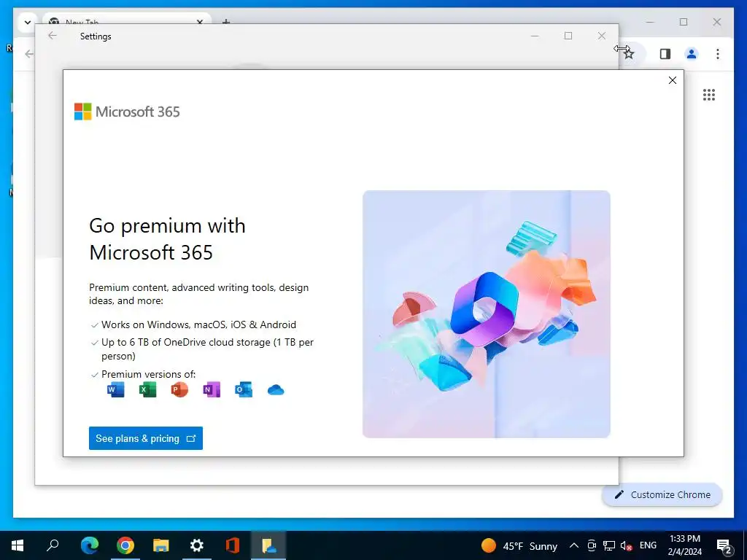Screen dimensions: 747x560
Task: Open the Google apps grid
Action: 709,95
